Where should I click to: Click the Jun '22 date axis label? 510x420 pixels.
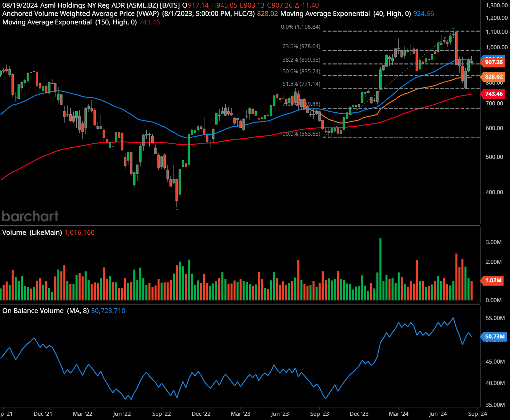pyautogui.click(x=122, y=414)
